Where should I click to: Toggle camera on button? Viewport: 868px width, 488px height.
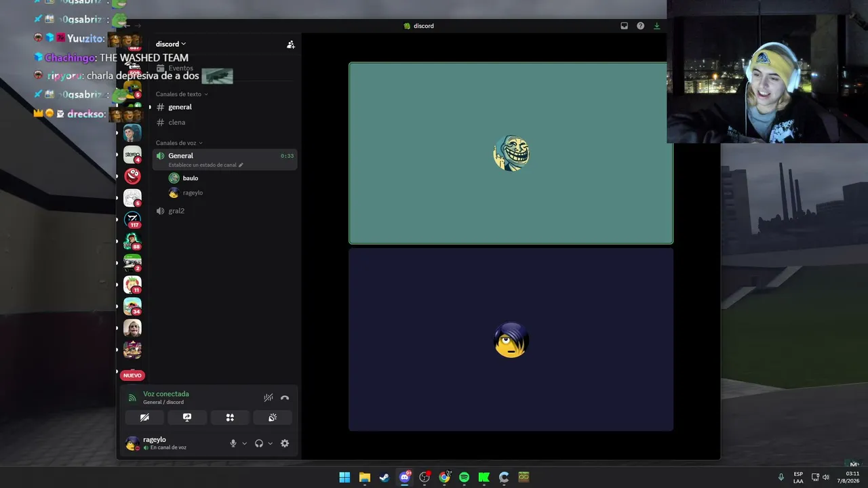144,418
